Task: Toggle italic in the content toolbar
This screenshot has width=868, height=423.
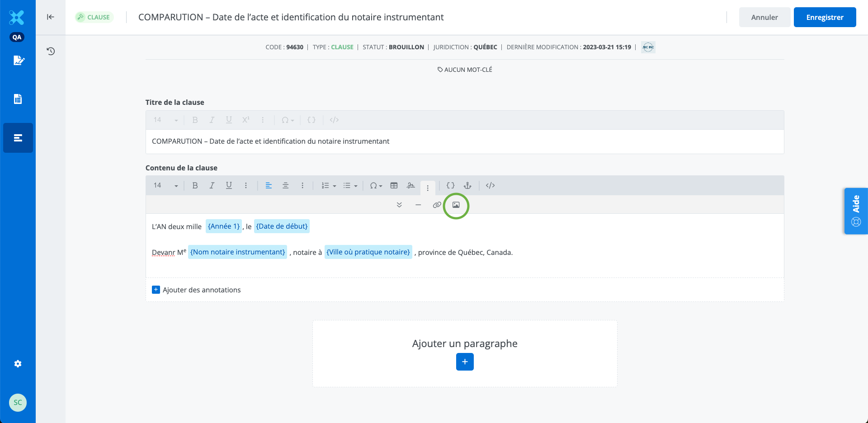Action: (212, 186)
